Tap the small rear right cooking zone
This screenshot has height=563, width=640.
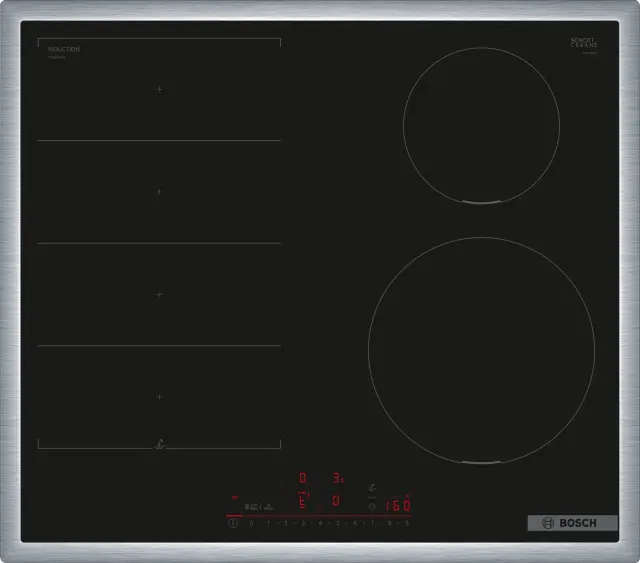point(482,125)
